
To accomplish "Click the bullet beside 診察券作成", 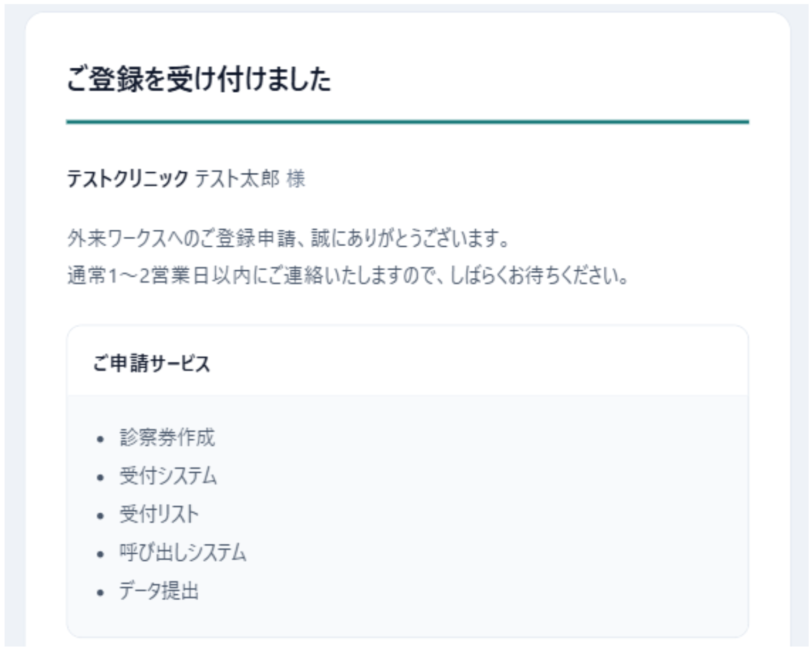I will coord(101,439).
